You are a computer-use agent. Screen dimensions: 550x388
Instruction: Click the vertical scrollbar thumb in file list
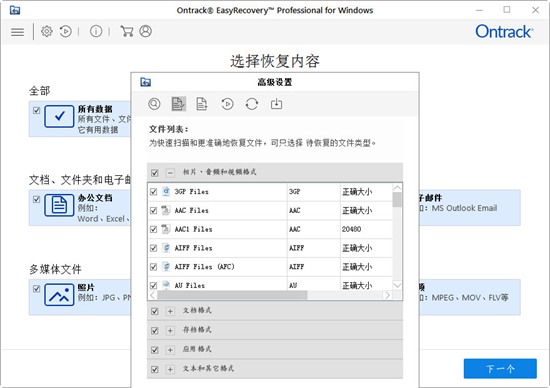click(x=397, y=200)
